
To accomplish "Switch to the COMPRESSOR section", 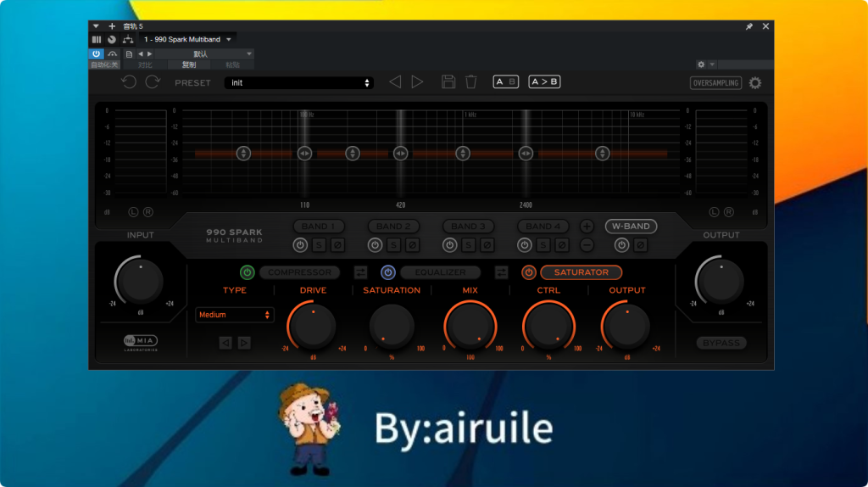I will tap(299, 272).
